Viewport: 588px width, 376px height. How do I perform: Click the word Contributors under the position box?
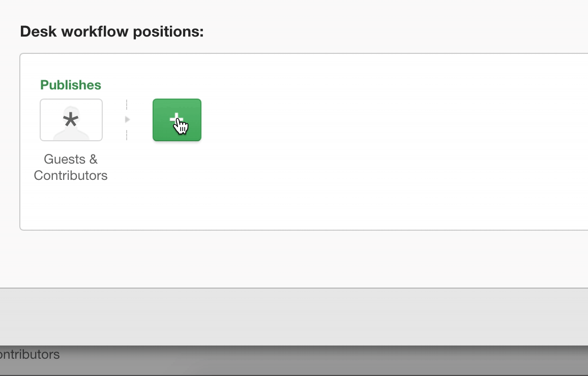click(x=71, y=175)
